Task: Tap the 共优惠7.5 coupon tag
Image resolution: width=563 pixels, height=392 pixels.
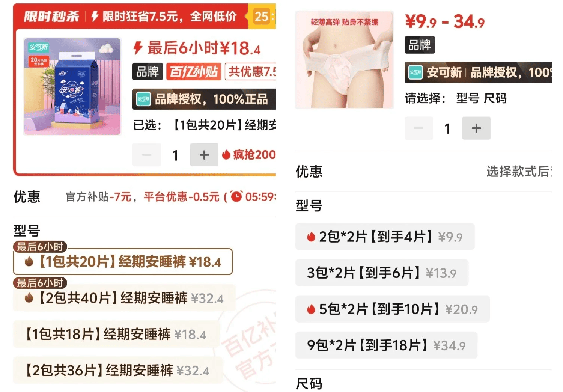Action: [x=250, y=71]
